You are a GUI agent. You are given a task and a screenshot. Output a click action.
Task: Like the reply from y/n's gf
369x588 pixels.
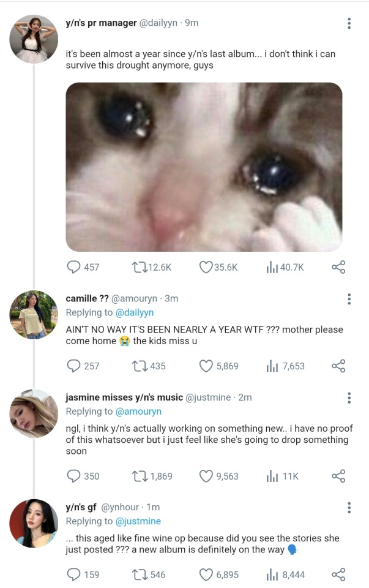[x=206, y=575]
